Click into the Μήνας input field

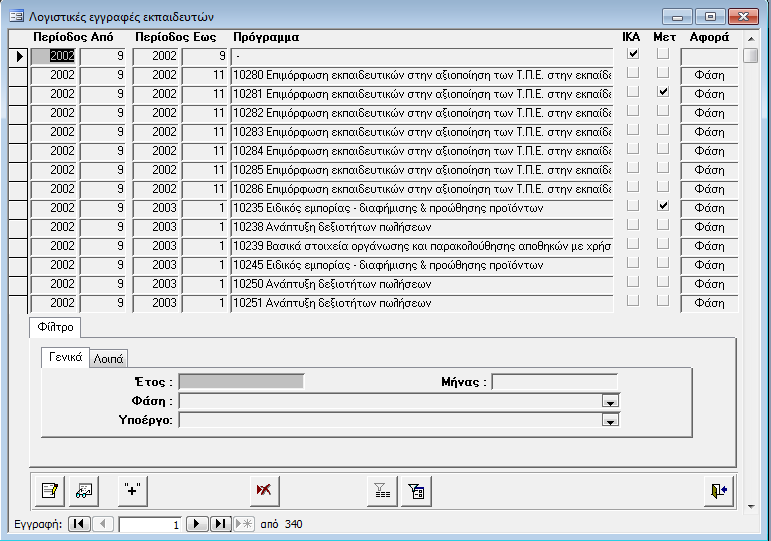point(554,382)
